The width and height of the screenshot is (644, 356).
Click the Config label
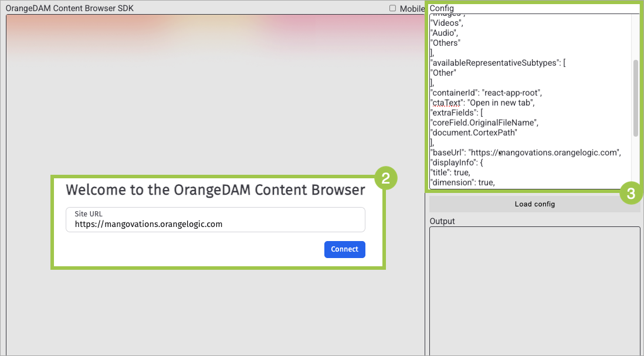tap(442, 8)
